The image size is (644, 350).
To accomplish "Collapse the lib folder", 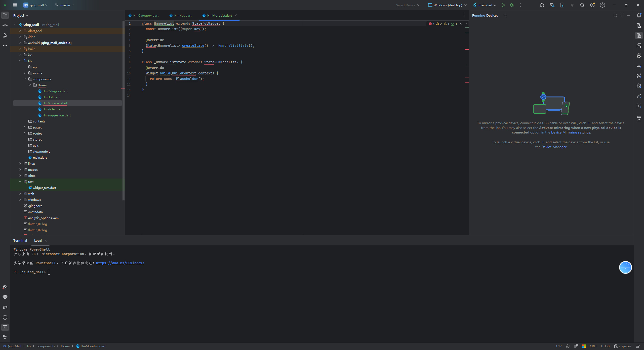I will click(20, 61).
